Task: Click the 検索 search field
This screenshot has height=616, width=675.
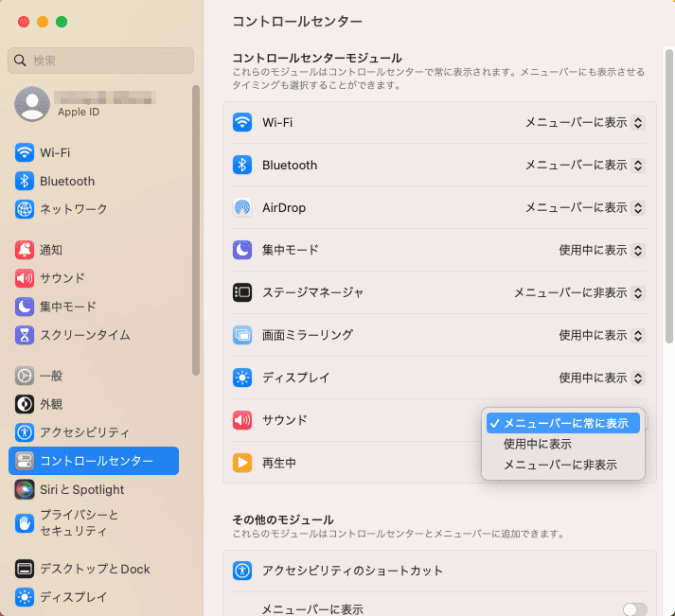Action: [100, 61]
